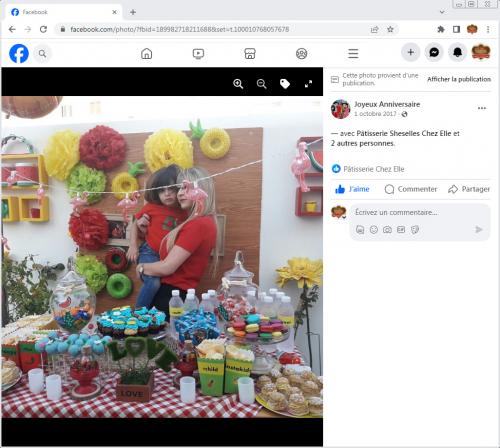Click the post date 1 octobre 2017
The height and width of the screenshot is (448, 500).
point(375,114)
